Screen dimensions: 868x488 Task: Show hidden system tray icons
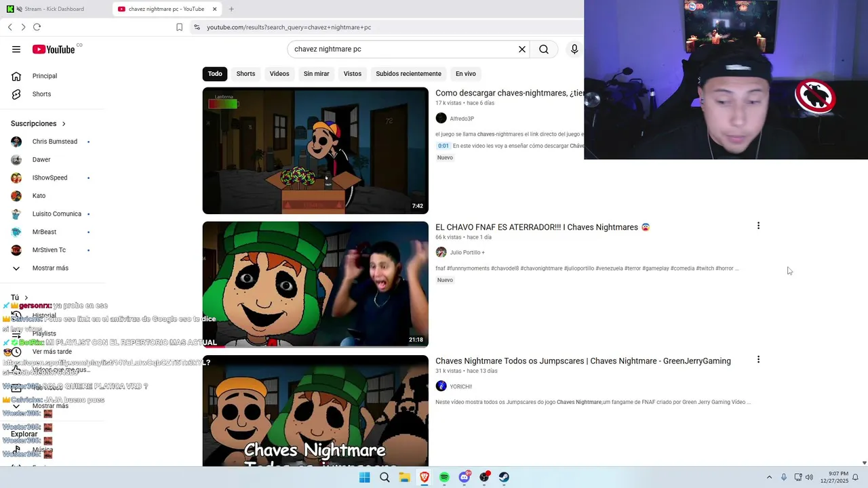click(769, 477)
